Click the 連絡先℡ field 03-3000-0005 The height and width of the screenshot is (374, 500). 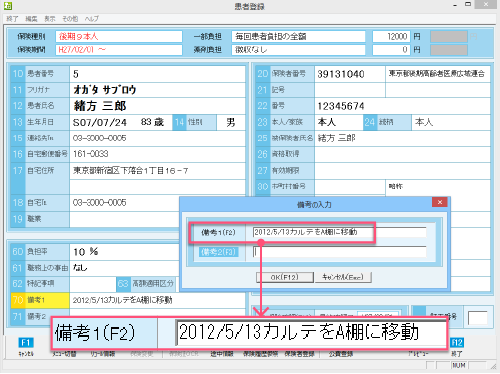pyautogui.click(x=157, y=138)
